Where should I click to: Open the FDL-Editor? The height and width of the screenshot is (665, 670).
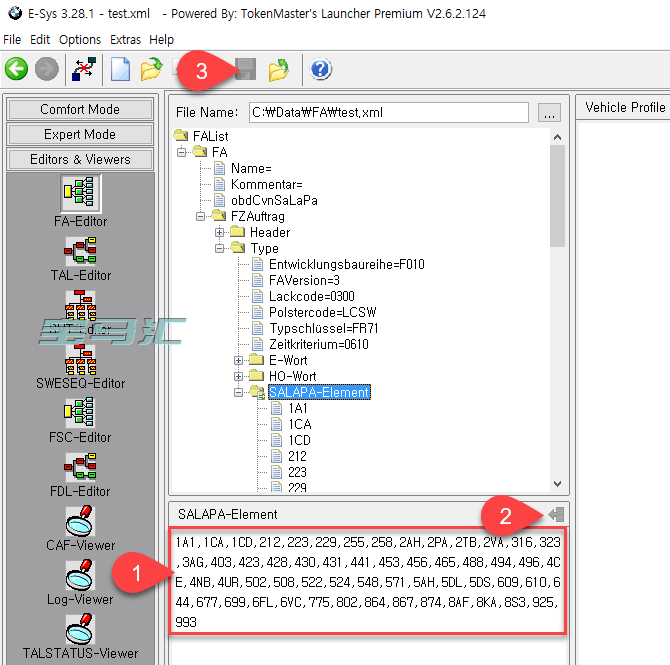pyautogui.click(x=80, y=472)
